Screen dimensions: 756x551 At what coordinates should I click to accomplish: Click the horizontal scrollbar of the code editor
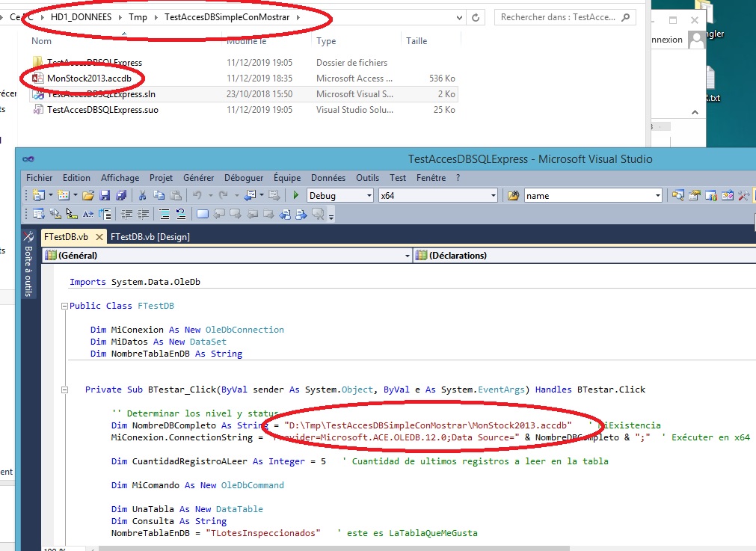click(x=334, y=549)
